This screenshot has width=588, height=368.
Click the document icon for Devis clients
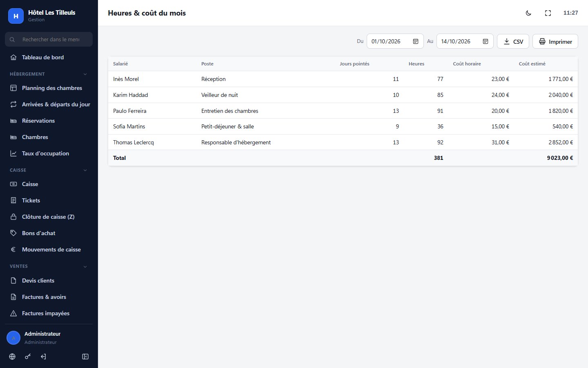pyautogui.click(x=13, y=280)
